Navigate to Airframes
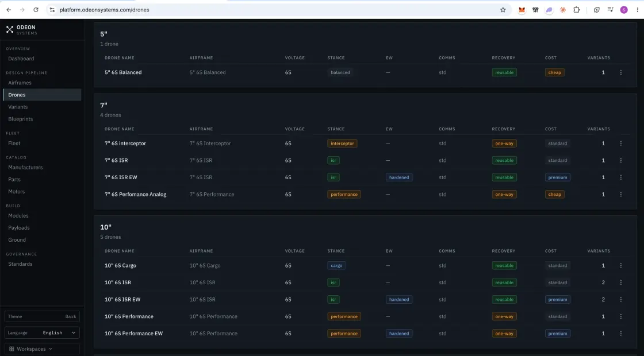The width and height of the screenshot is (644, 356). [20, 83]
